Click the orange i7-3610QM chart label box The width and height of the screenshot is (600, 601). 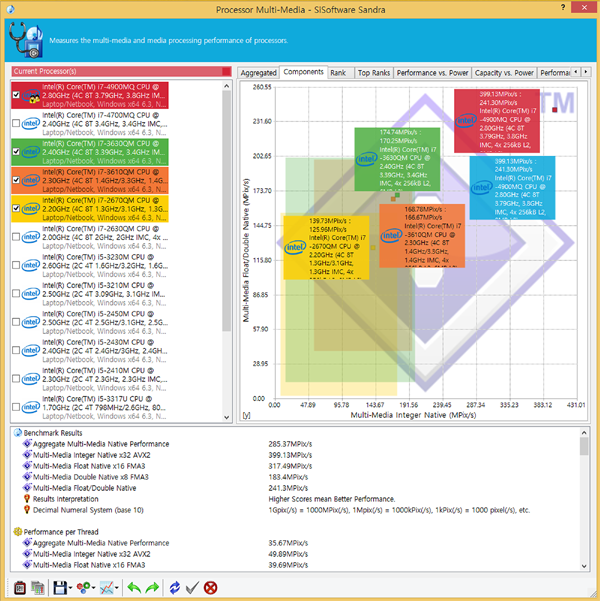[422, 236]
